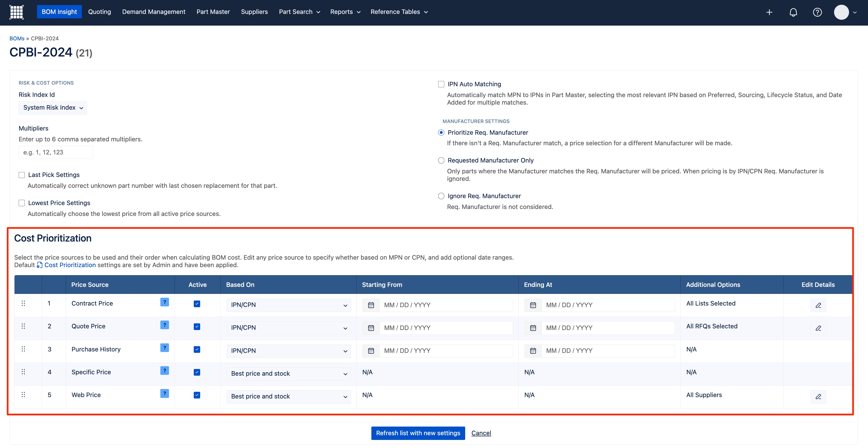Edit details of Web Price row

click(818, 397)
